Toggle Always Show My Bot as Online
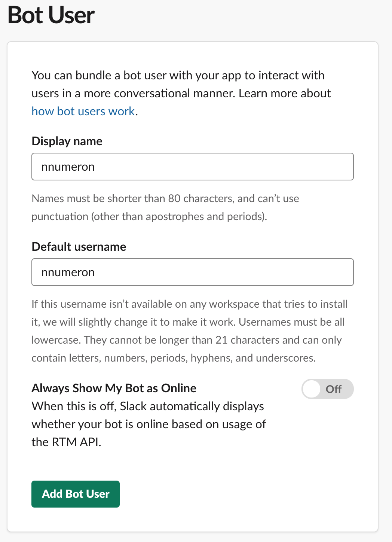392x542 pixels. click(328, 389)
